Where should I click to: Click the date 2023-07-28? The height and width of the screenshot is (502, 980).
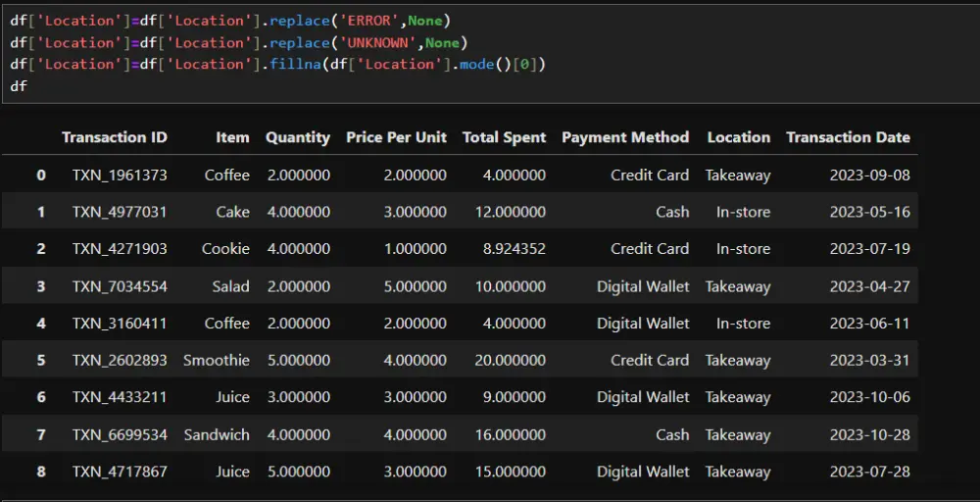coord(869,472)
